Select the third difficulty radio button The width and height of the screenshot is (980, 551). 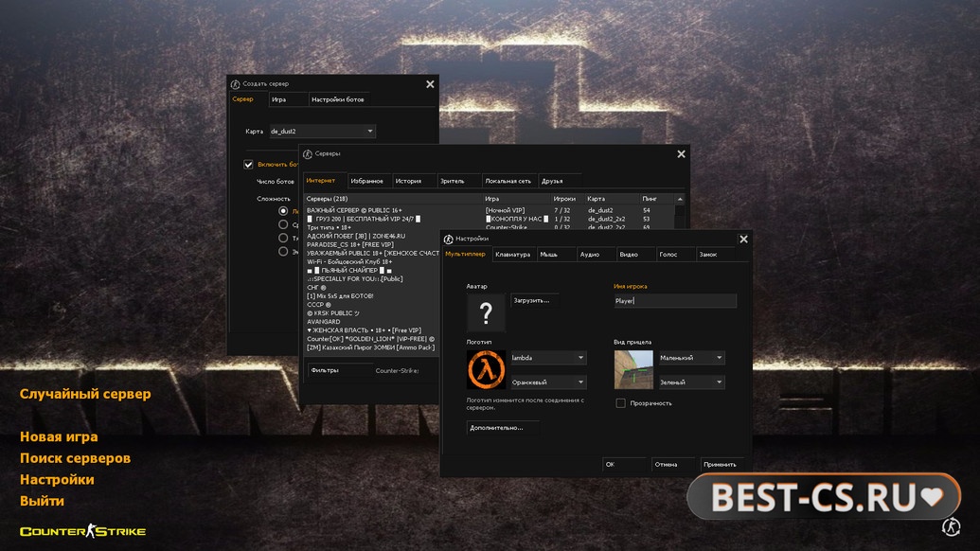pos(283,238)
